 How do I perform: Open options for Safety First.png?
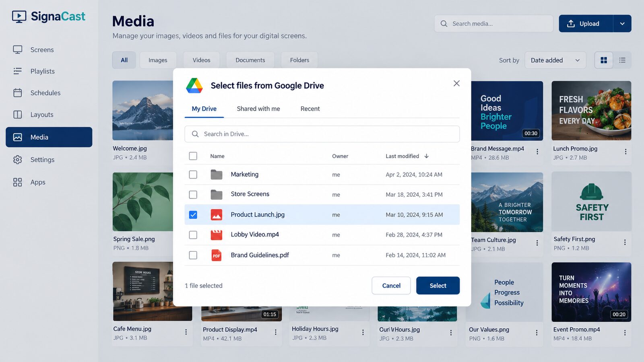point(625,243)
